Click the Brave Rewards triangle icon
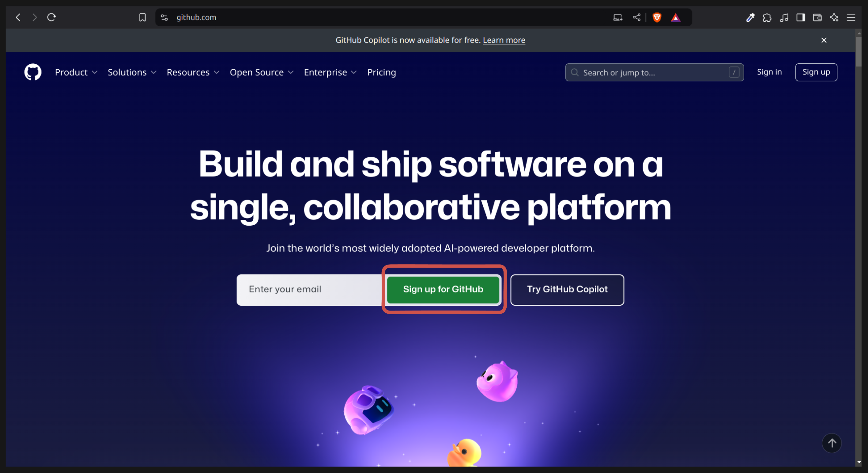This screenshot has height=473, width=868. [x=676, y=17]
